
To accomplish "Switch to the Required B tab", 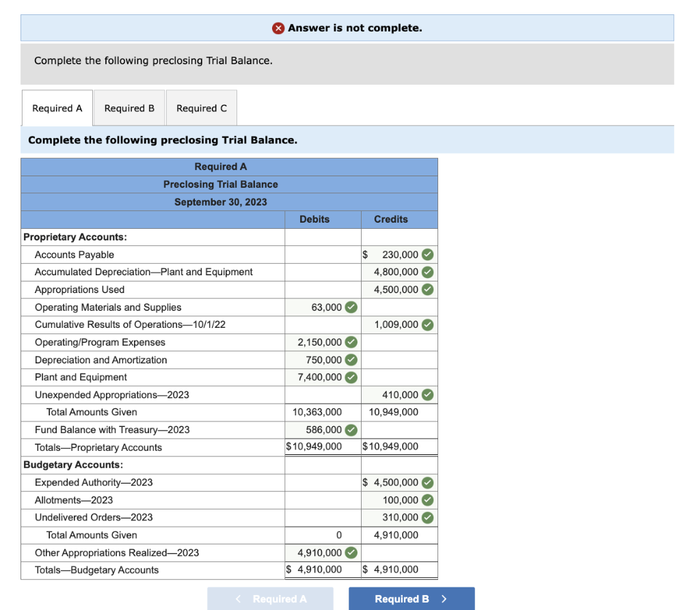I will pyautogui.click(x=129, y=108).
